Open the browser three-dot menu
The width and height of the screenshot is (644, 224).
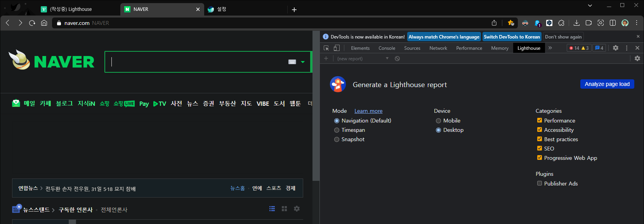click(x=637, y=23)
